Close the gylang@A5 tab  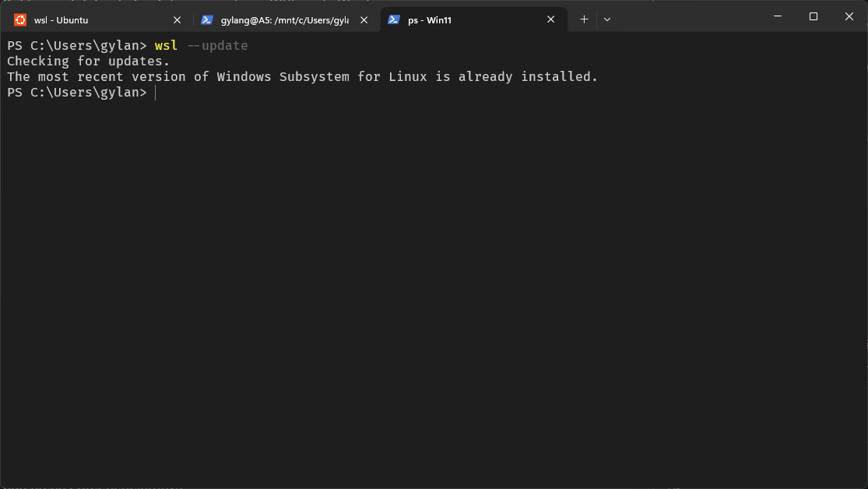coord(364,20)
